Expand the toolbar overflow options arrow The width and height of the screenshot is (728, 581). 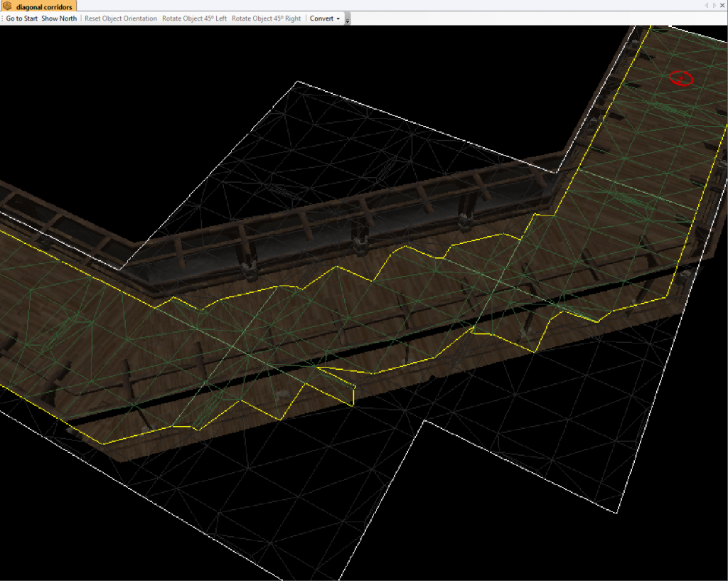click(347, 20)
